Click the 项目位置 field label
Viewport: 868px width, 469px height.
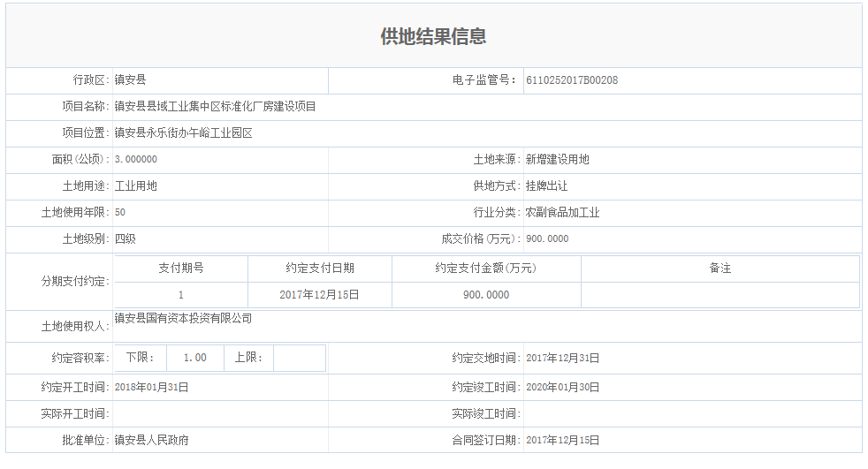[x=86, y=132]
